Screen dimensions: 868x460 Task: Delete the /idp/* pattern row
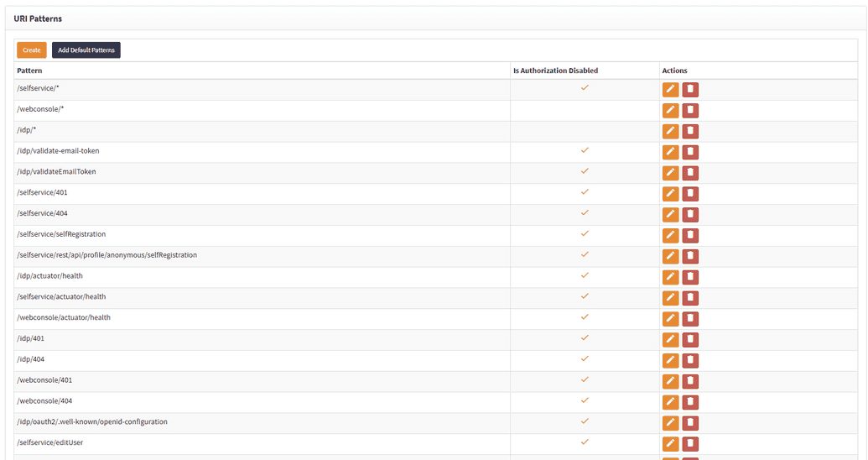690,131
